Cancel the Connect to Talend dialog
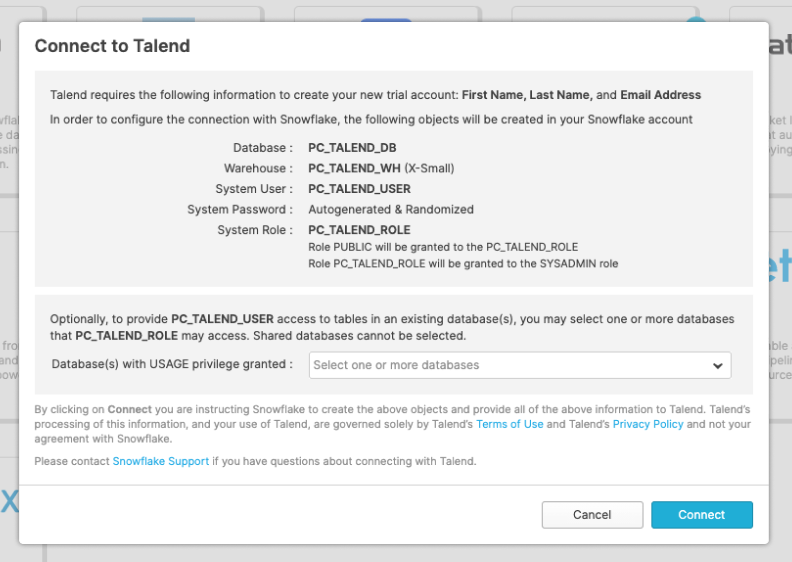The height and width of the screenshot is (562, 792). coord(592,515)
